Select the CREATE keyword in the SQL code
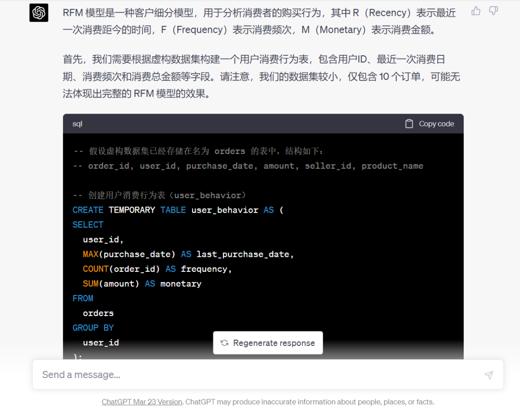The width and height of the screenshot is (520, 420). pos(88,210)
